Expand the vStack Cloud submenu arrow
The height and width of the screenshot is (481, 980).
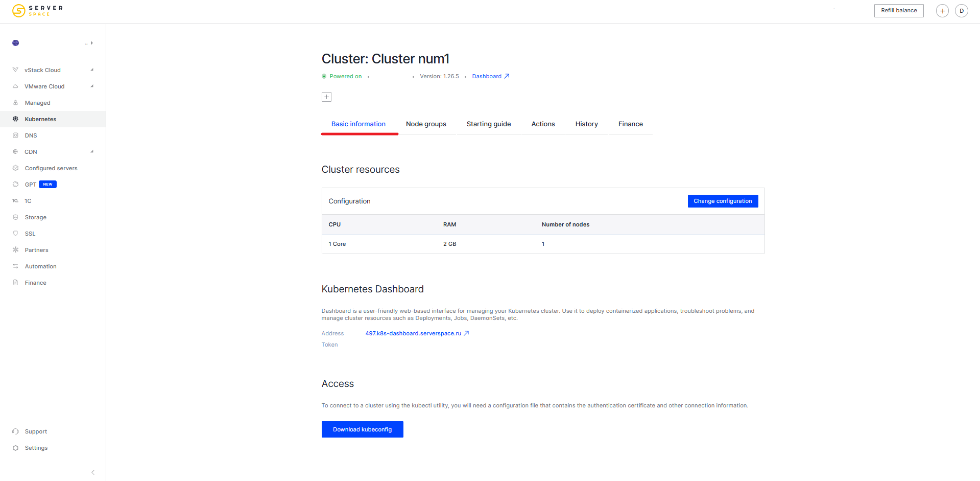pos(92,70)
